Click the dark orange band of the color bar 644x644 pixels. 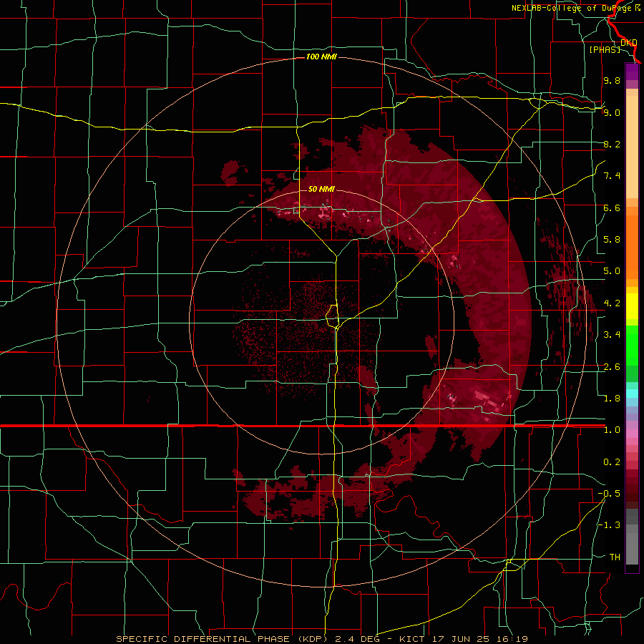pos(632,246)
